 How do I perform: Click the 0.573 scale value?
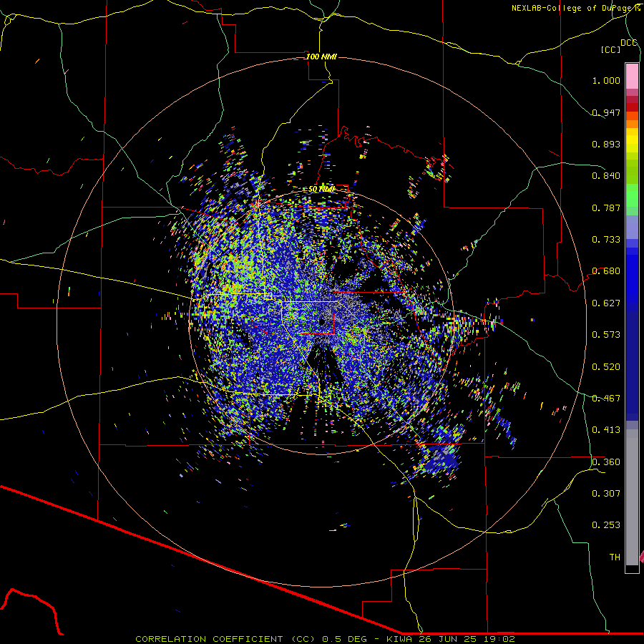point(606,335)
